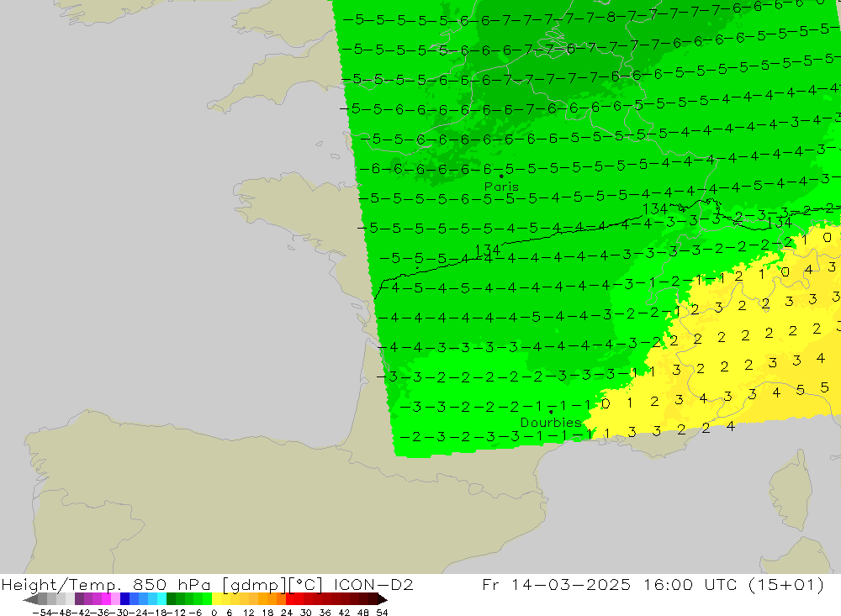The width and height of the screenshot is (841, 616).
Task: Click the legend value 12
Action: click(249, 613)
